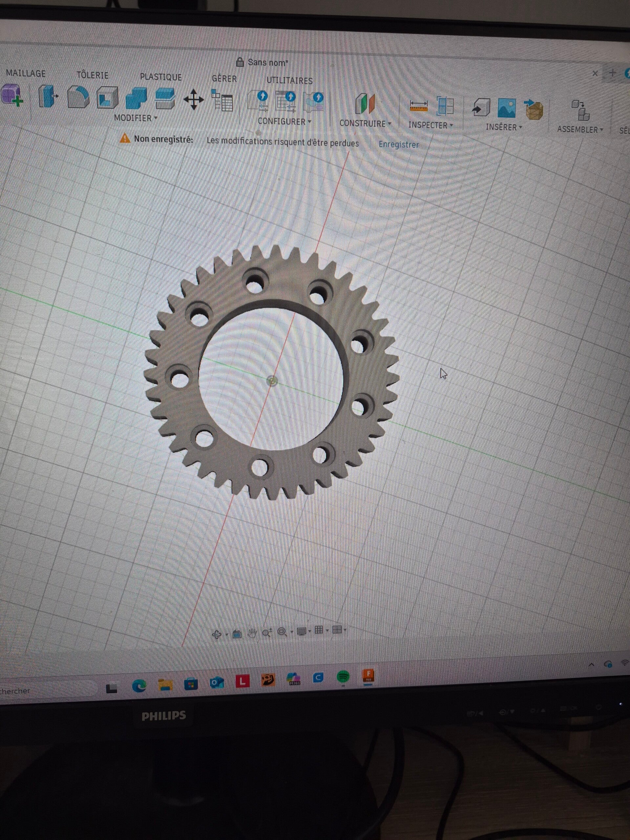This screenshot has height=840, width=630.
Task: Close the 'Sans nom' document tab
Action: pyautogui.click(x=595, y=73)
